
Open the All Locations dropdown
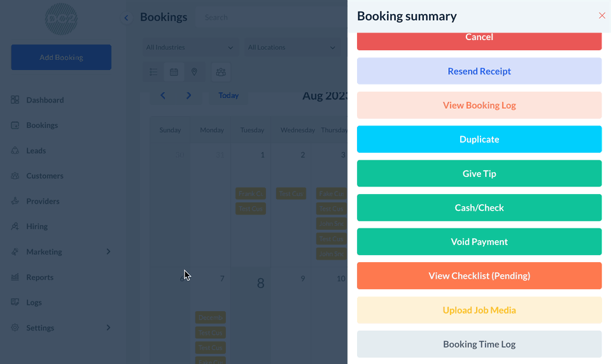pyautogui.click(x=292, y=47)
